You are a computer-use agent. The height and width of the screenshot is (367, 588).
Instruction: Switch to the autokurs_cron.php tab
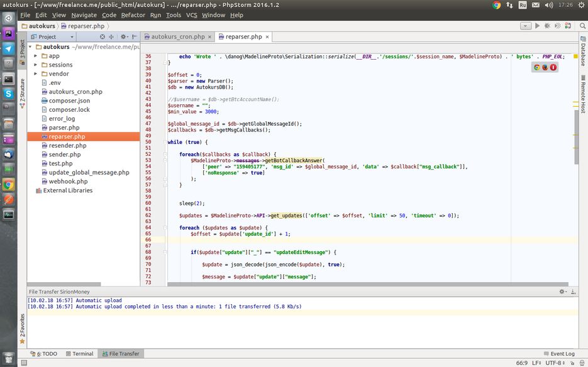pos(178,36)
